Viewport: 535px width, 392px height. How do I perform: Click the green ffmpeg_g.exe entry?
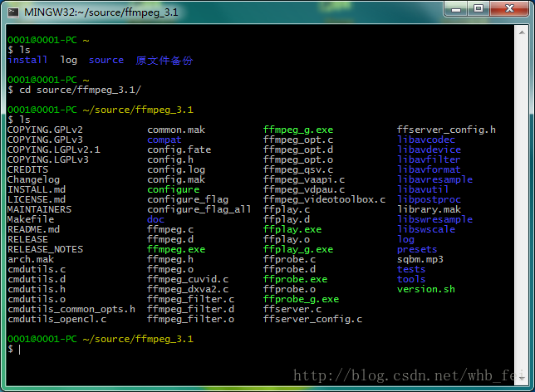tap(298, 130)
